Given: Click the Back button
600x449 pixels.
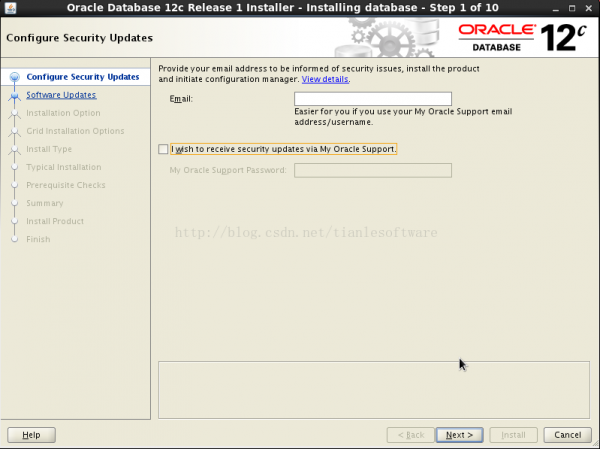Looking at the screenshot, I should 411,435.
